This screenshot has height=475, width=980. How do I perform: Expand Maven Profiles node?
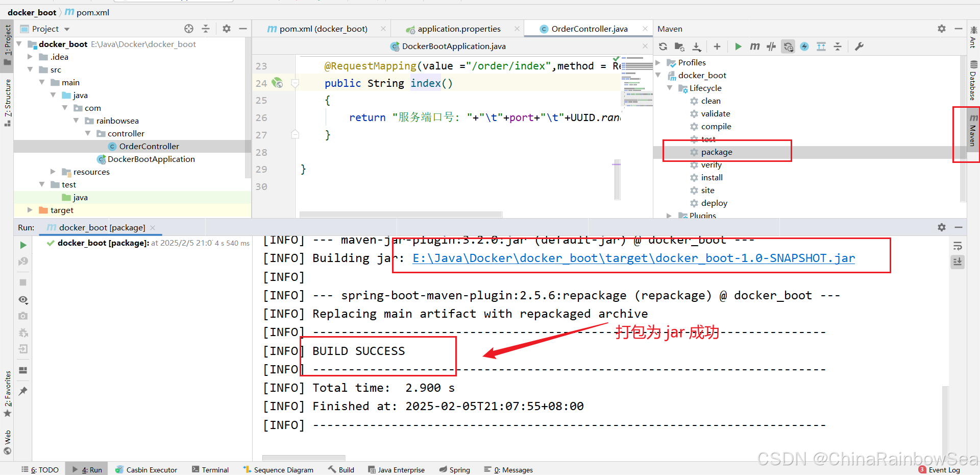coord(658,62)
